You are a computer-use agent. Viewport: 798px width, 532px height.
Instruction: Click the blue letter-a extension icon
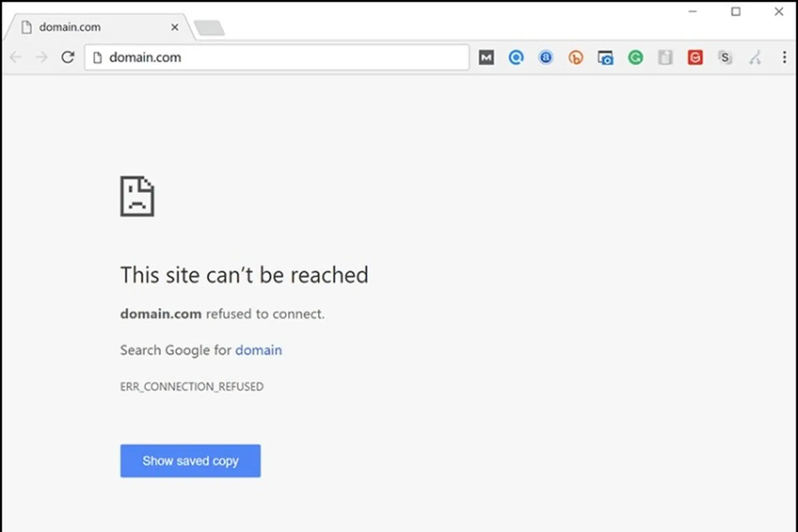click(545, 57)
